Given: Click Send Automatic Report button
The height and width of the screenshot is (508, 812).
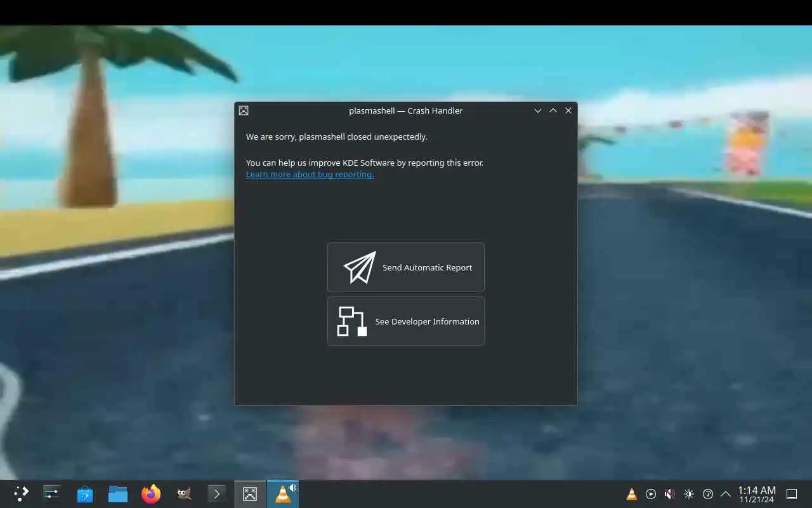Looking at the screenshot, I should [406, 267].
